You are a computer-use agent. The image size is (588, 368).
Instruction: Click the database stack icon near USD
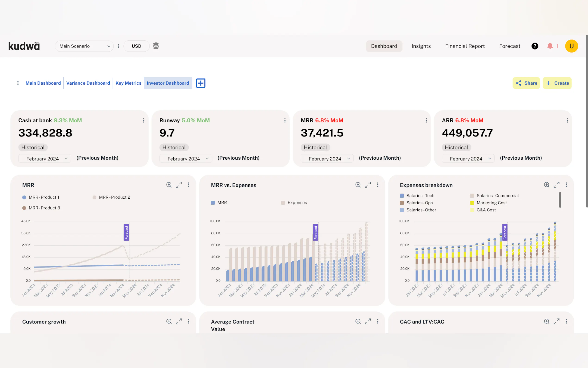(156, 46)
